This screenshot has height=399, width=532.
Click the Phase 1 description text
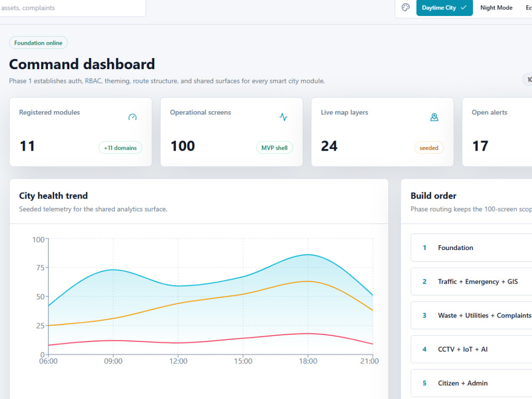(167, 81)
